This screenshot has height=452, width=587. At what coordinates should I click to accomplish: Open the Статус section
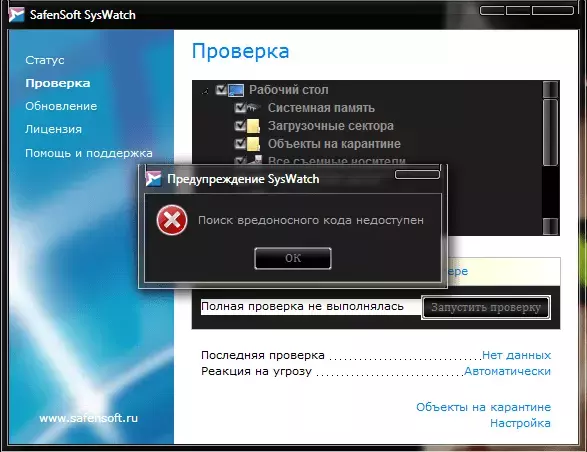coord(45,60)
